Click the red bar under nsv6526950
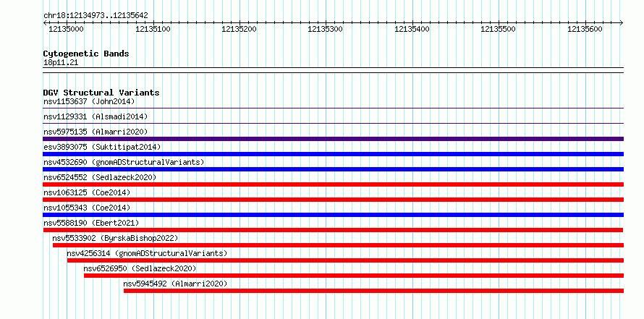Viewport: 644px width, 319px height. pos(354,276)
